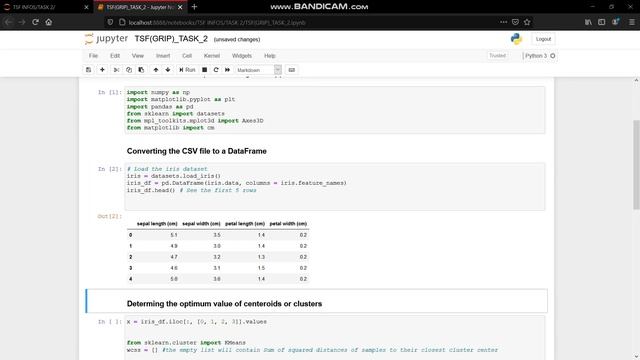This screenshot has width=640, height=360.
Task: Click 'petal length (cm)' column header
Action: (245, 224)
